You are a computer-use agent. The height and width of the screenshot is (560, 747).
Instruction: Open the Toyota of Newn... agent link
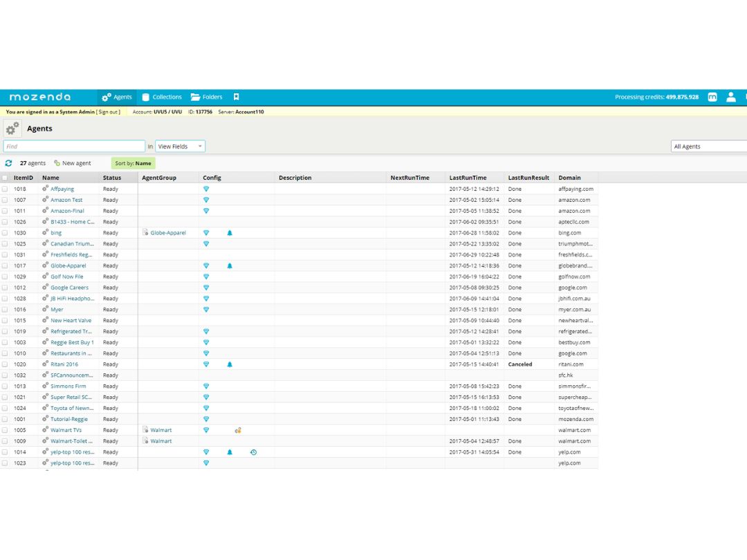(x=73, y=408)
